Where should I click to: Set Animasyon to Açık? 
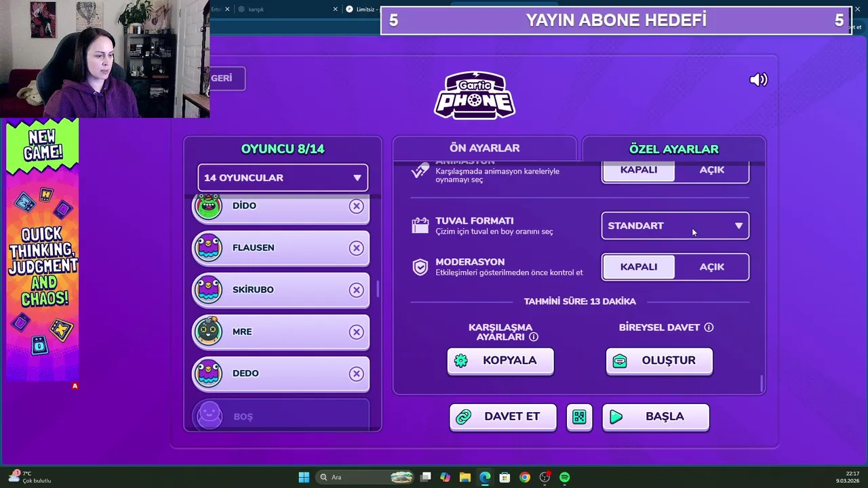click(x=712, y=171)
